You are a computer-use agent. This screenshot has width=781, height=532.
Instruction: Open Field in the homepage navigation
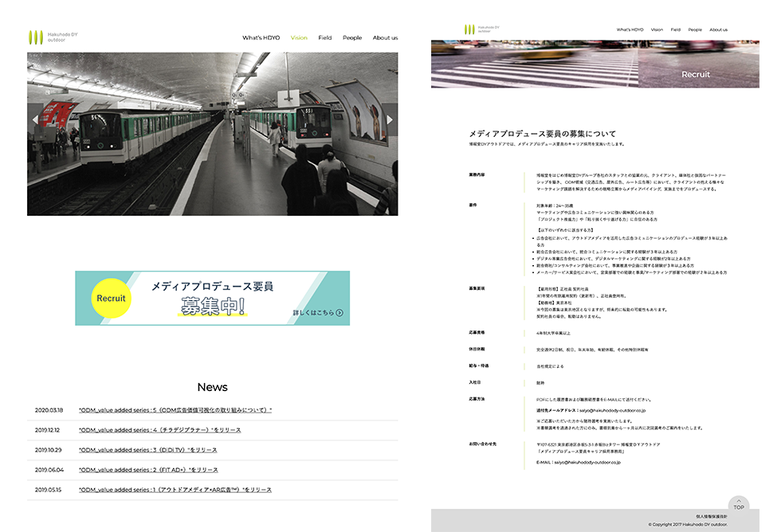click(x=325, y=37)
